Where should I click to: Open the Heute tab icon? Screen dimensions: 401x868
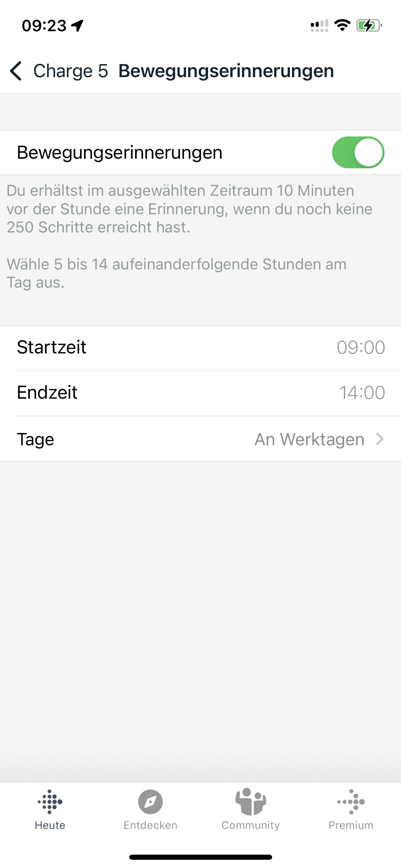(50, 801)
